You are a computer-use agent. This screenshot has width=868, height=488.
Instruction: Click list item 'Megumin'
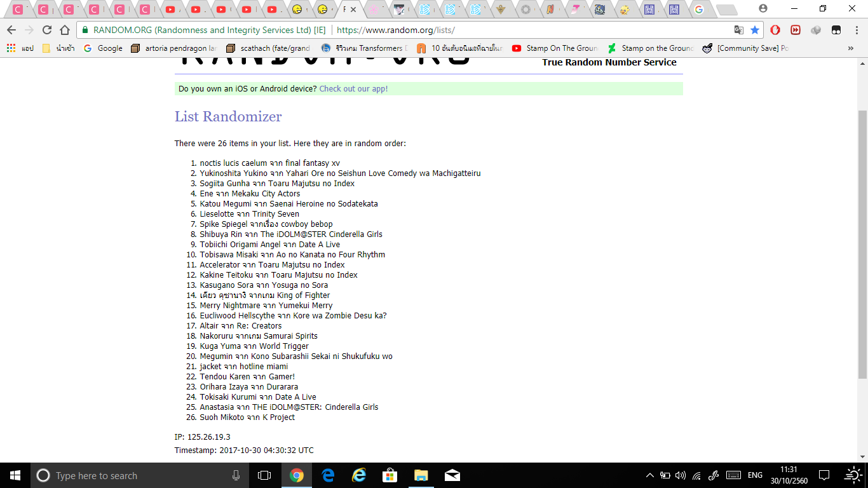(296, 356)
